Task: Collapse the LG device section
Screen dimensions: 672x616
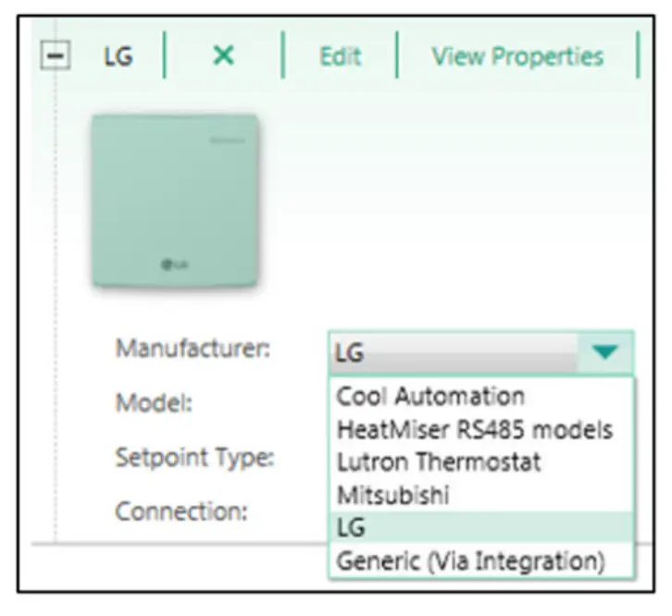Action: tap(56, 55)
